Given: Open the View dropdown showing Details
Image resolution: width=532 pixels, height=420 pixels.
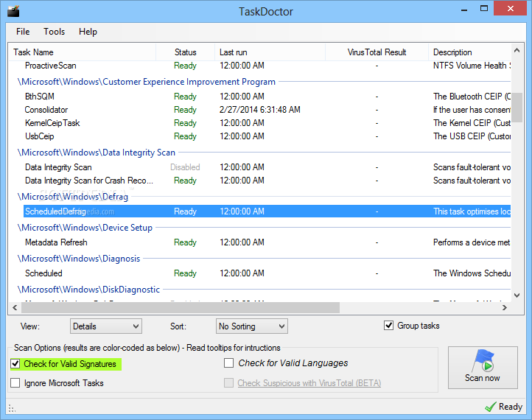Looking at the screenshot, I should [106, 326].
